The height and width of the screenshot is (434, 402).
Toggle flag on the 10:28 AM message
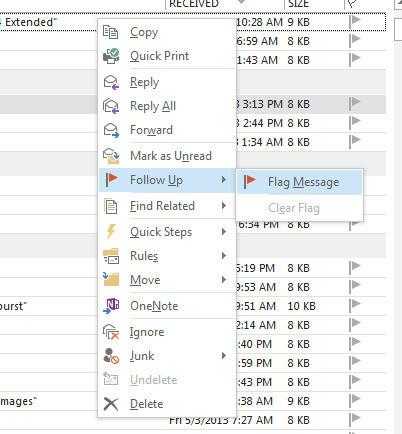click(355, 22)
